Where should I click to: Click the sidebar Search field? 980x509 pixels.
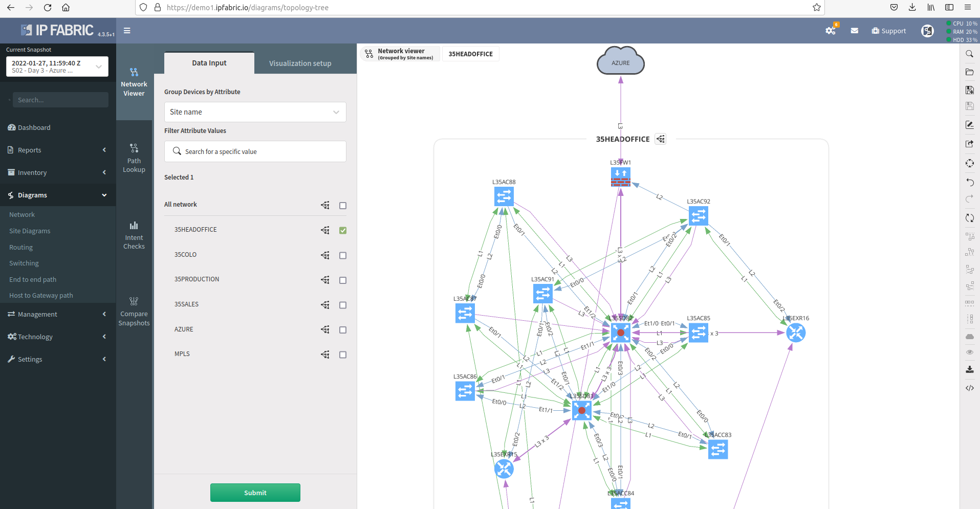coord(60,100)
